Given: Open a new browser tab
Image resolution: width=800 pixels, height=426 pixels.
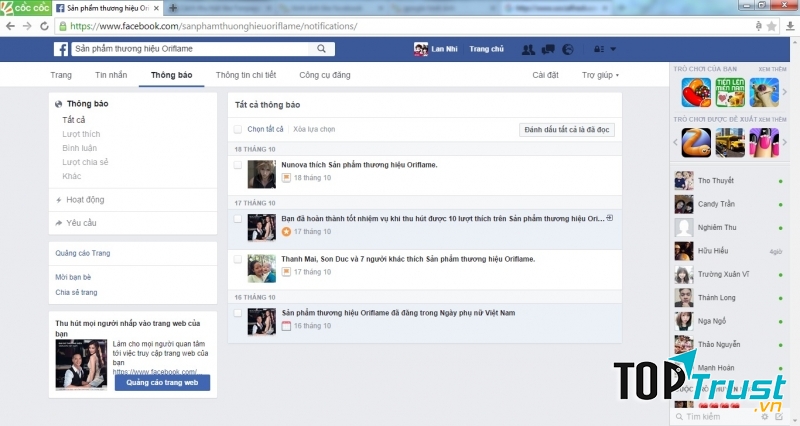Looking at the screenshot, I should click(173, 8).
